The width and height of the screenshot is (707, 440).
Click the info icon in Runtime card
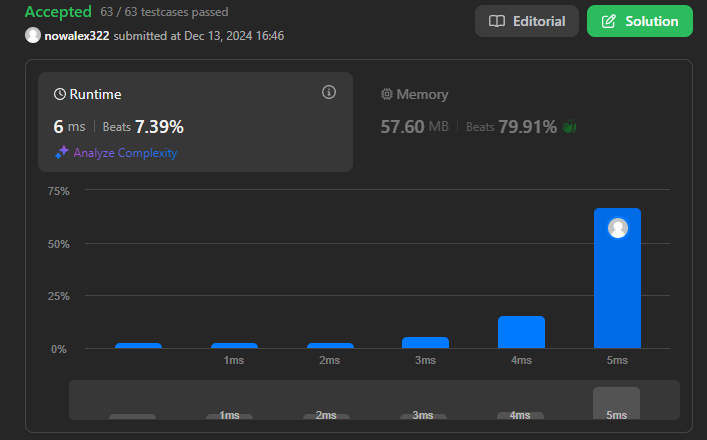[328, 92]
